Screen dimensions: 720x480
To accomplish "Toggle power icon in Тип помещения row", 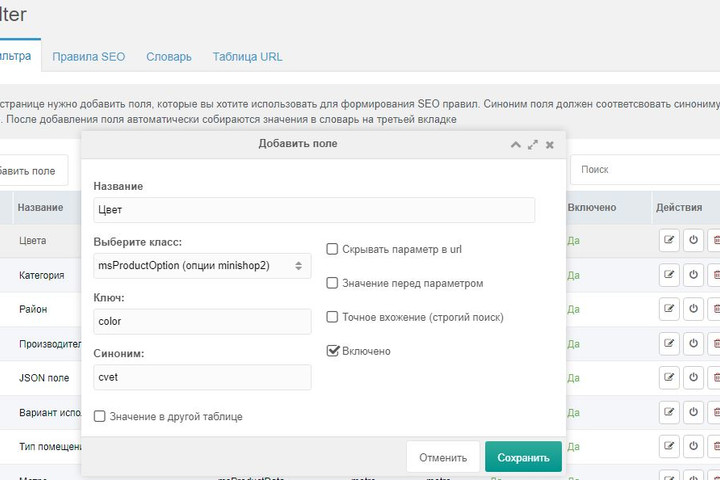I will (x=693, y=446).
